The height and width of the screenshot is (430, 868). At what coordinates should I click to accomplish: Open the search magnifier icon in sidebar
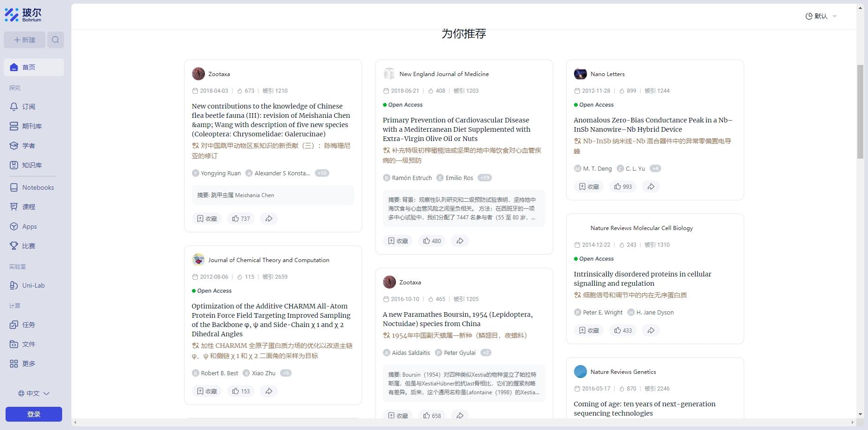tap(56, 40)
